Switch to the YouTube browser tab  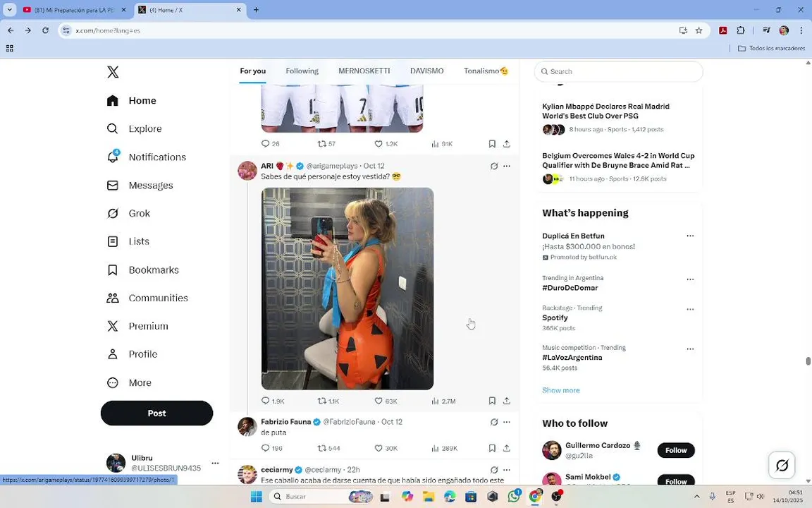(x=75, y=10)
